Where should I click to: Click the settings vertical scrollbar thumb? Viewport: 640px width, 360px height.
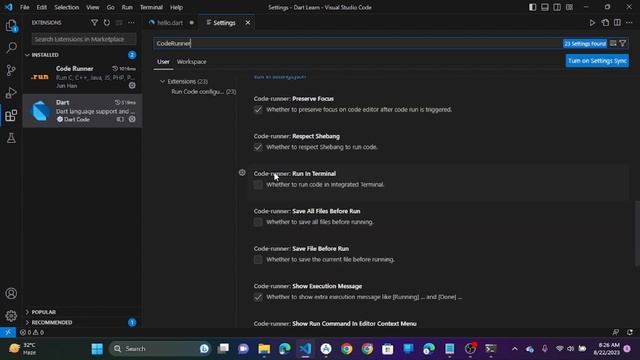637,233
